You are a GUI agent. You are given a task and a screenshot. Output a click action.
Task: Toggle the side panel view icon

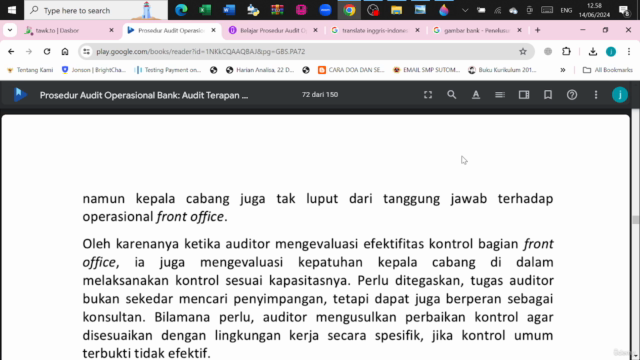pos(524,95)
